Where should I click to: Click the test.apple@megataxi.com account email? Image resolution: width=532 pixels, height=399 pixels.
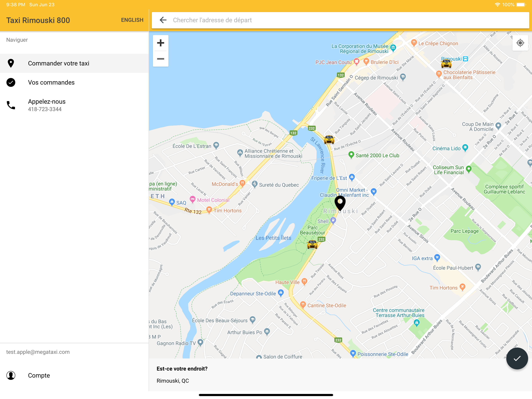pos(38,352)
